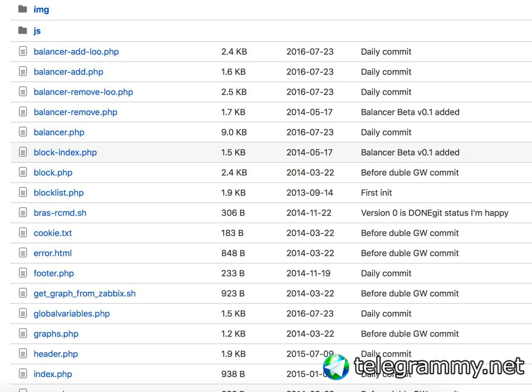
Task: Open balancer.php file
Action: click(59, 132)
